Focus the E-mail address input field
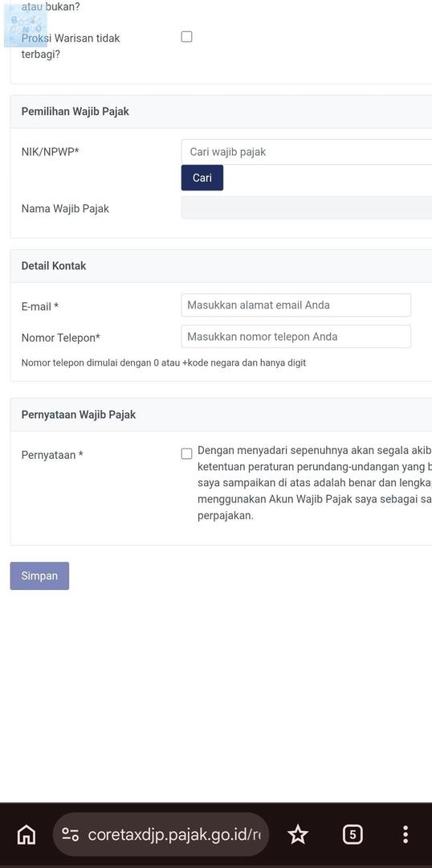432x868 pixels. point(296,305)
